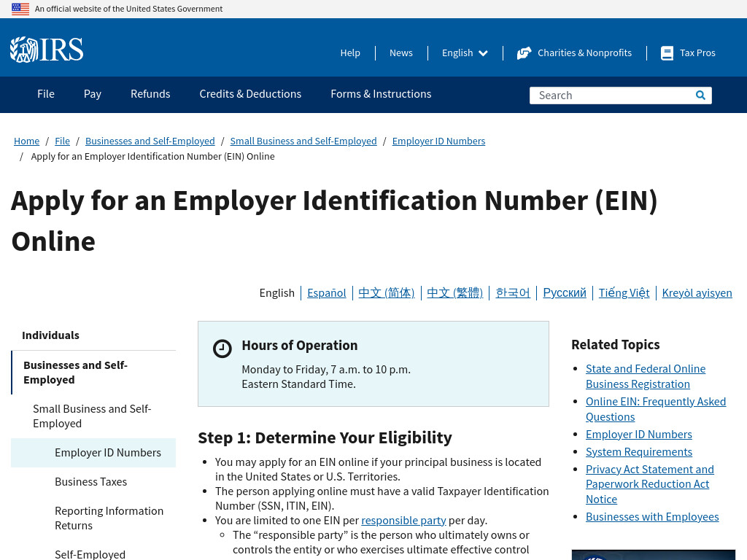The width and height of the screenshot is (747, 560).
Task: Click the Help link in header
Action: tap(350, 52)
